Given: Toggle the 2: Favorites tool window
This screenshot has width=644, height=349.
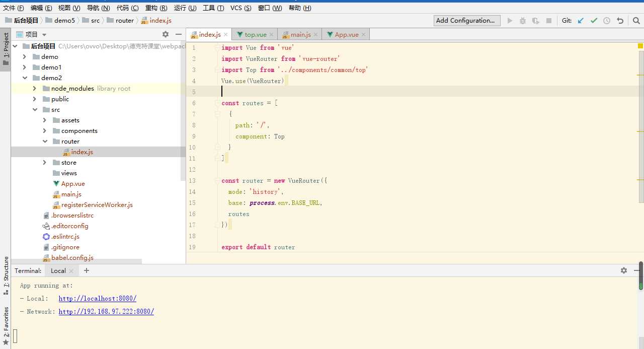Looking at the screenshot, I should coord(6,326).
